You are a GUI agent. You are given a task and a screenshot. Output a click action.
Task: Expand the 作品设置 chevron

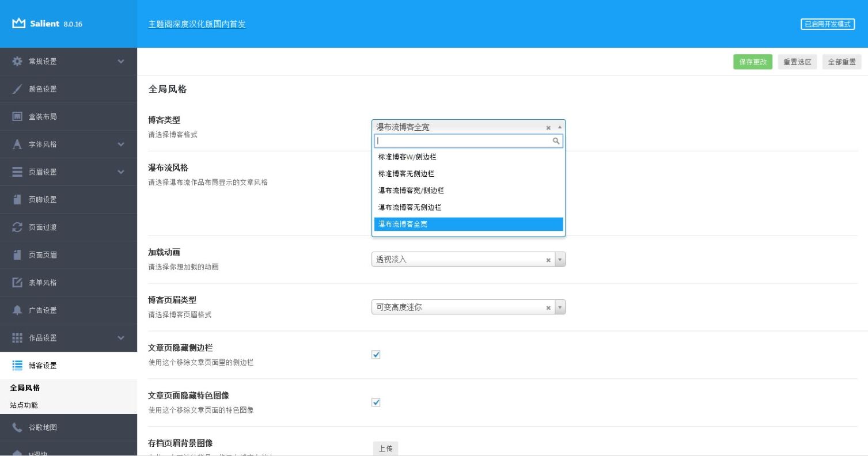pos(121,338)
